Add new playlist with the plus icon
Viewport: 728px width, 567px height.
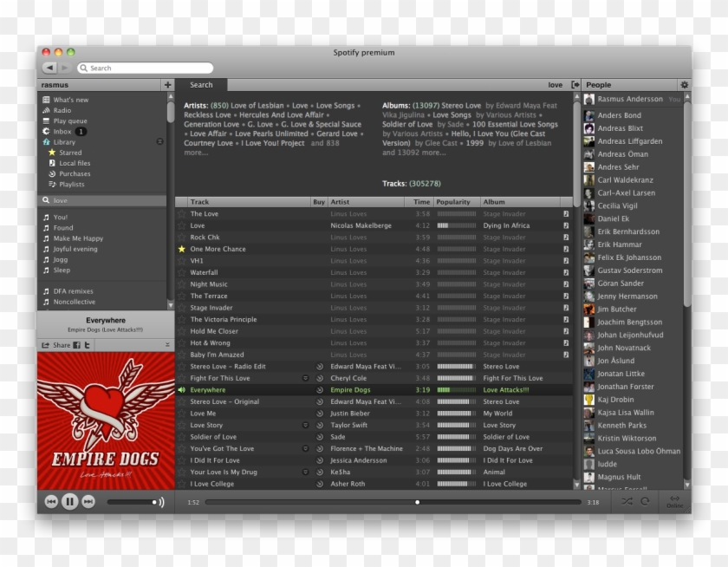(167, 84)
